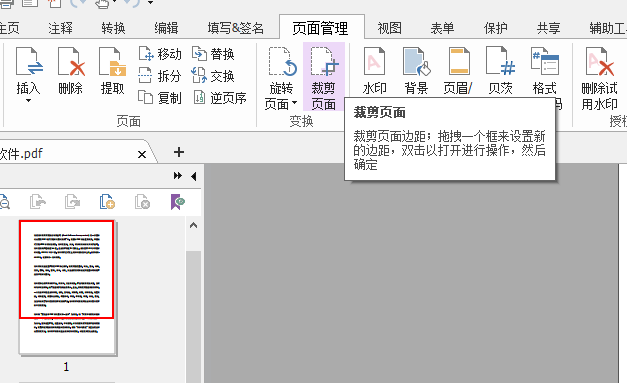The width and height of the screenshot is (627, 383).
Task: Open the 保护 (Protect) tab
Action: [x=495, y=28]
